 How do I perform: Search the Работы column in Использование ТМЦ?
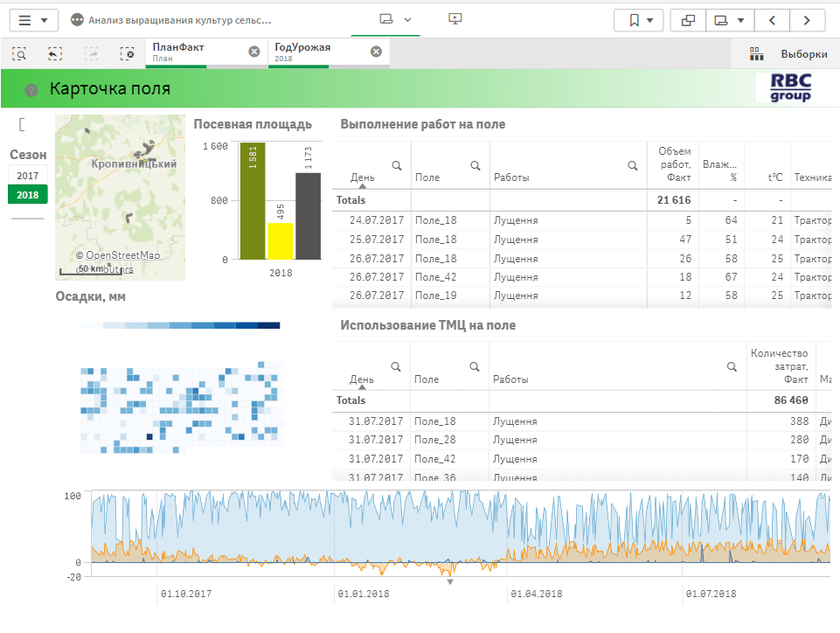pyautogui.click(x=732, y=367)
